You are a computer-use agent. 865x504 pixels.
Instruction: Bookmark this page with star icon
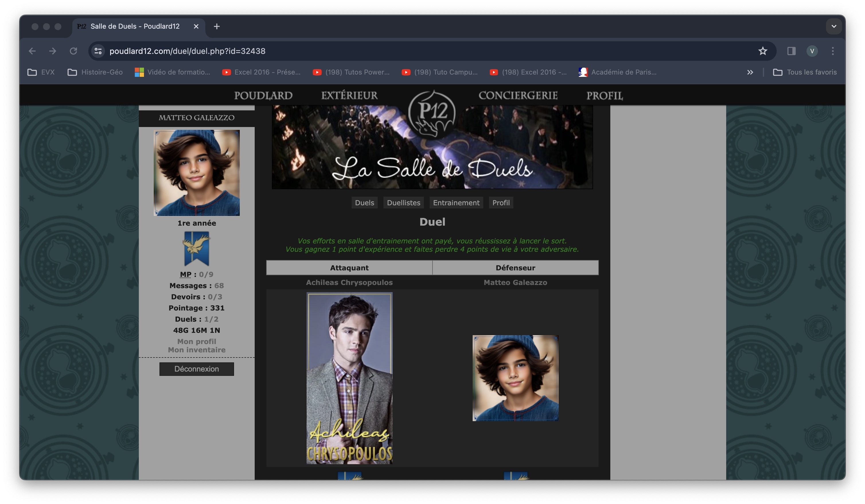coord(762,51)
